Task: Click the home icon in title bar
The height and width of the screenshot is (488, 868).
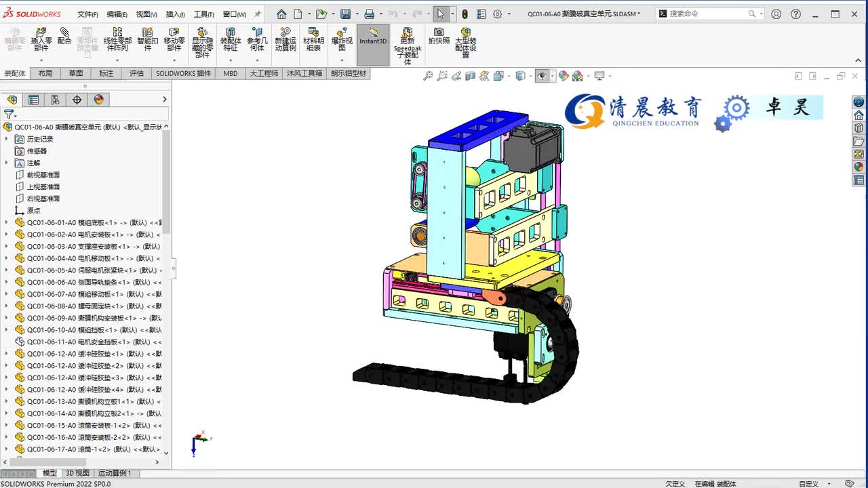Action: [x=281, y=14]
